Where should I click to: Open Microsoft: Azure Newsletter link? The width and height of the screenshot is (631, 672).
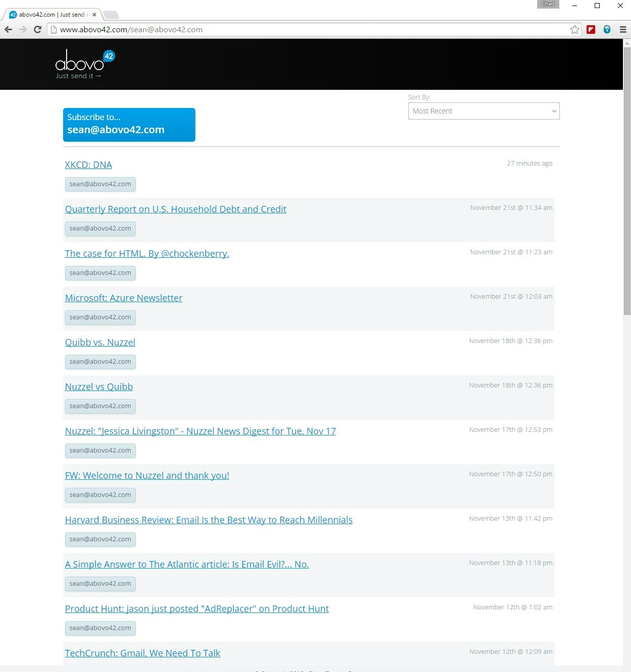pos(124,298)
